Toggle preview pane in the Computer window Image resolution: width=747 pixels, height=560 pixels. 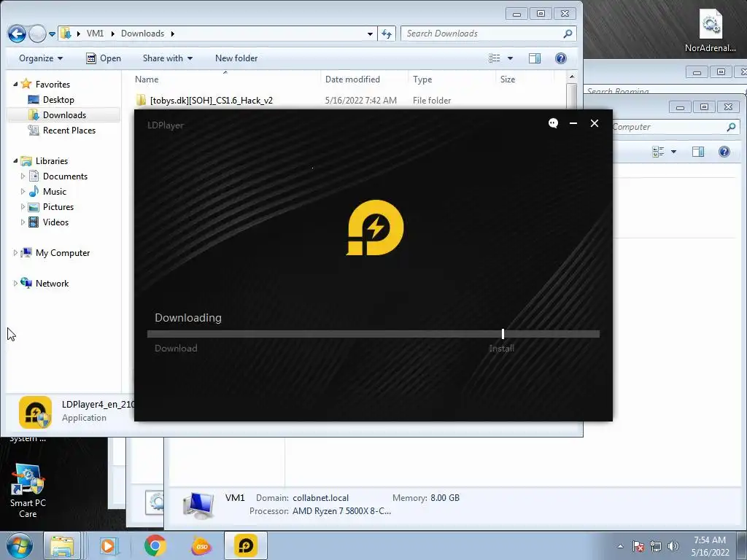[698, 152]
